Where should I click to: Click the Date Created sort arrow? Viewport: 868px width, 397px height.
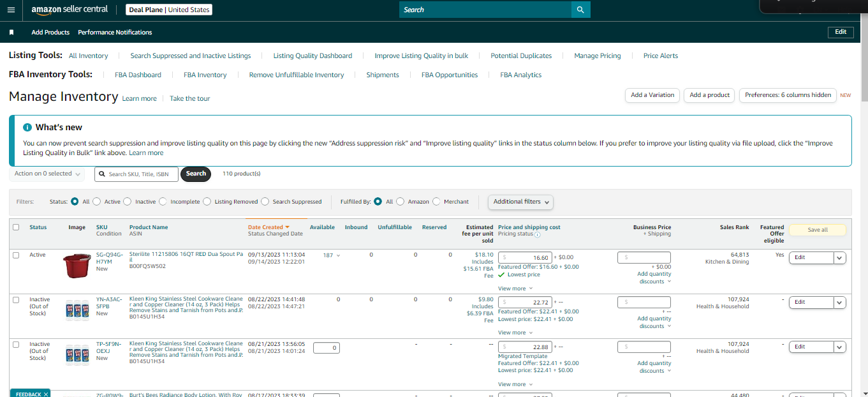point(288,227)
